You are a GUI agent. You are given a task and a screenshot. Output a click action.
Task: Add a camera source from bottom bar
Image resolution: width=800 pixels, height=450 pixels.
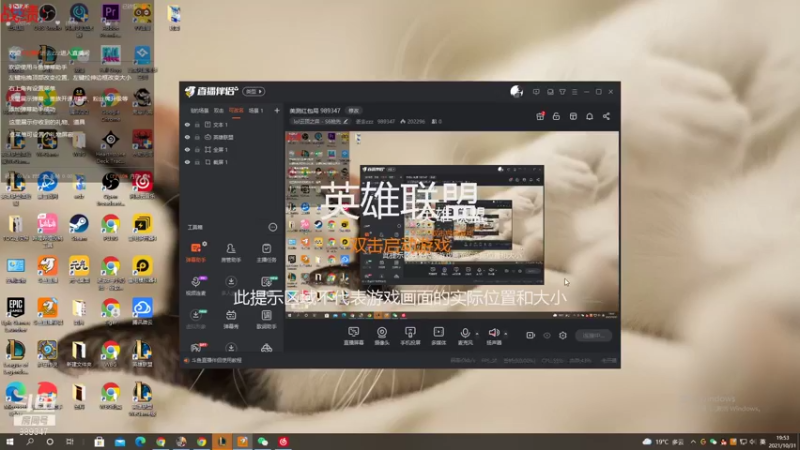pos(382,336)
